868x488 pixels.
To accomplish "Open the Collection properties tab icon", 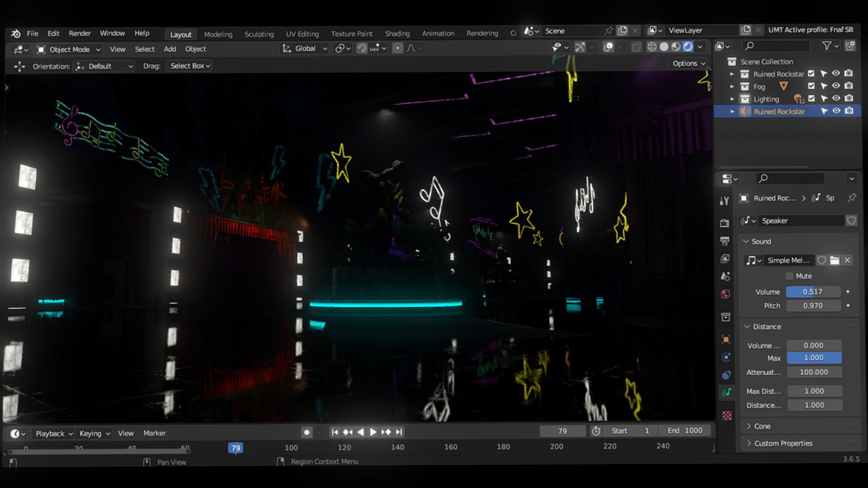I will click(726, 317).
